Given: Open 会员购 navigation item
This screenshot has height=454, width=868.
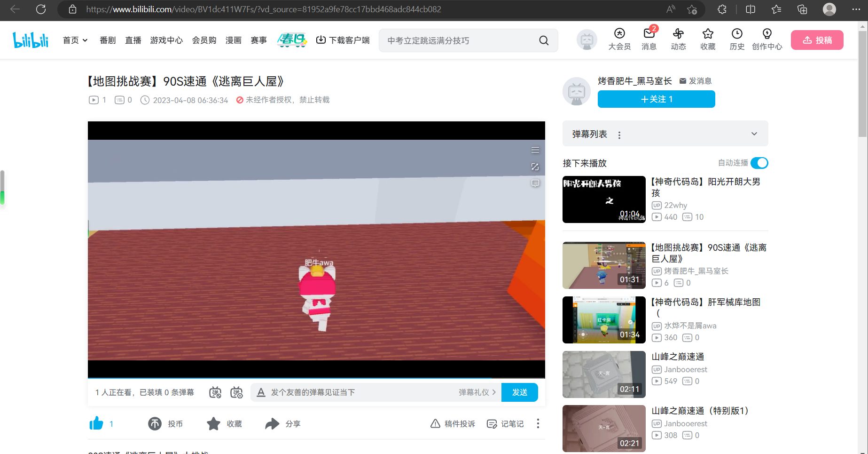Looking at the screenshot, I should [204, 40].
